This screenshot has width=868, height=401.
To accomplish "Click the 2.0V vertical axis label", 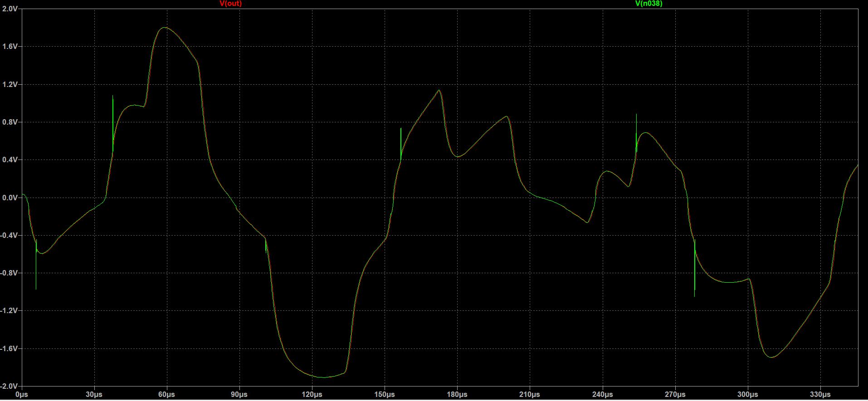I will (x=10, y=9).
